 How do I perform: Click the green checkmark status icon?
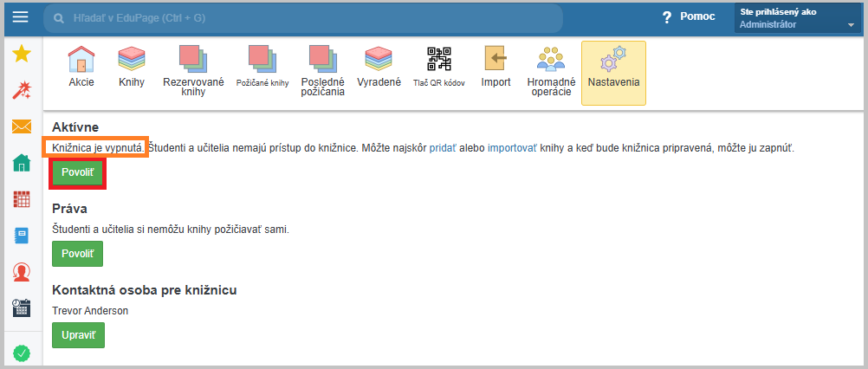click(x=22, y=353)
